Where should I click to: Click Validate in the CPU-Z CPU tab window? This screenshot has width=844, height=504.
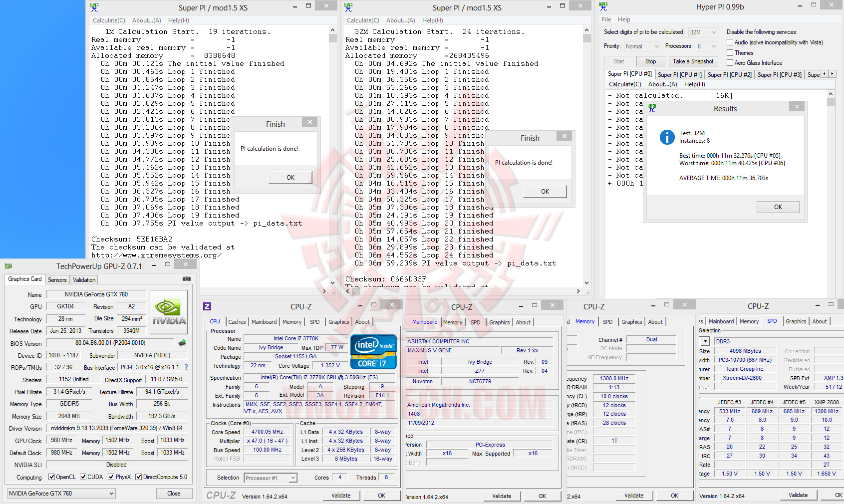coord(341,496)
